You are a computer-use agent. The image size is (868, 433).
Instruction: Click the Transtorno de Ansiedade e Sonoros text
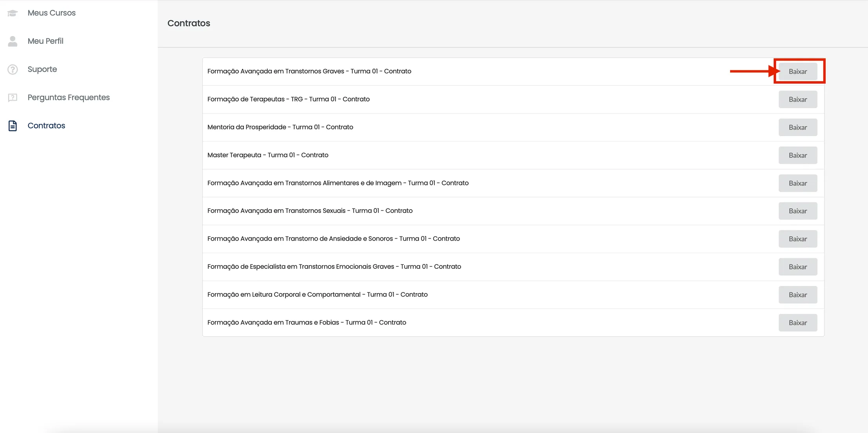click(334, 239)
